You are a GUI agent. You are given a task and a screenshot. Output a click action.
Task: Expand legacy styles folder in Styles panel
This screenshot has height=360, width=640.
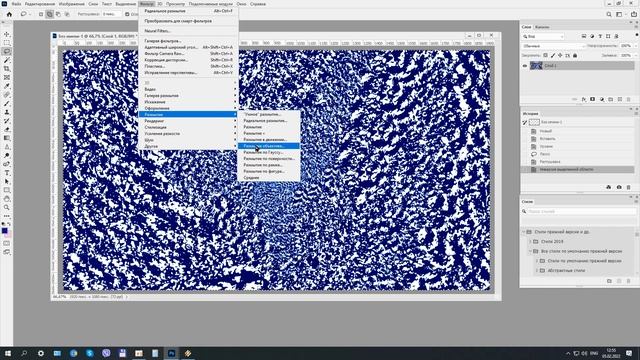click(x=524, y=232)
